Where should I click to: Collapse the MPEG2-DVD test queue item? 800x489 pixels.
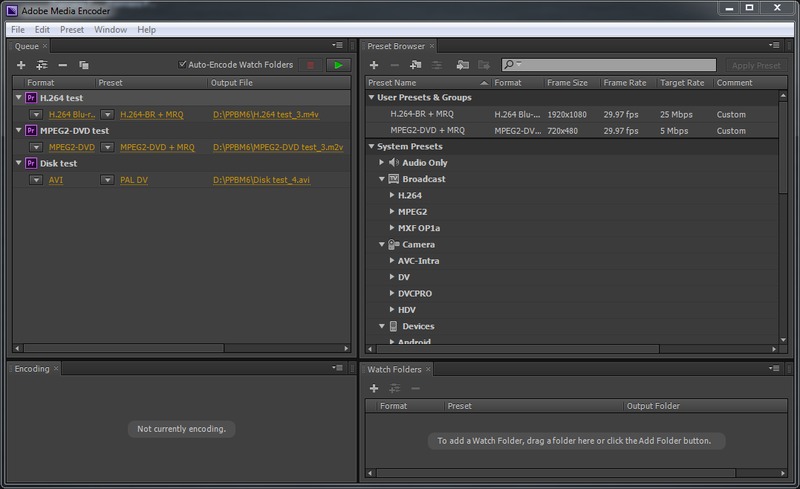pos(20,131)
